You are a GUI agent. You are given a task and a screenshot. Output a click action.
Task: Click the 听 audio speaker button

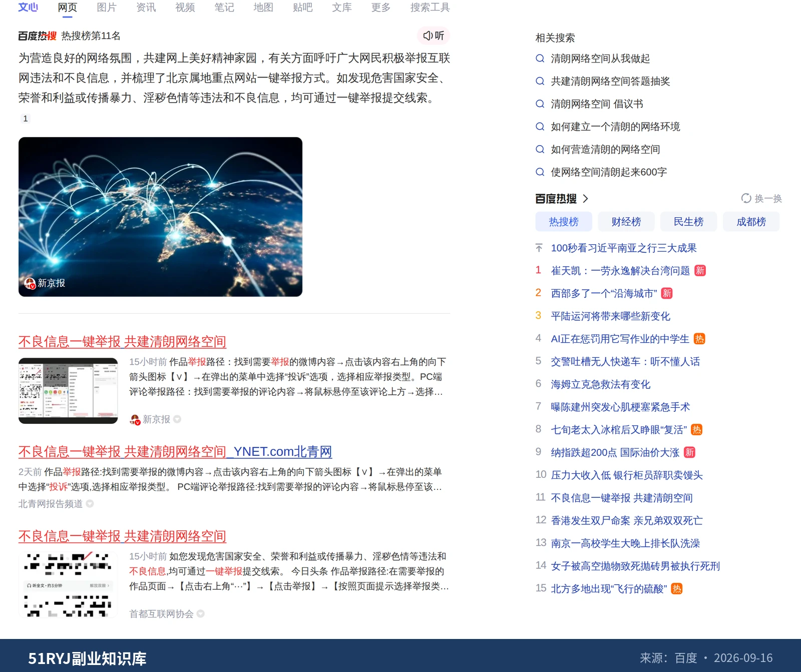(x=434, y=36)
